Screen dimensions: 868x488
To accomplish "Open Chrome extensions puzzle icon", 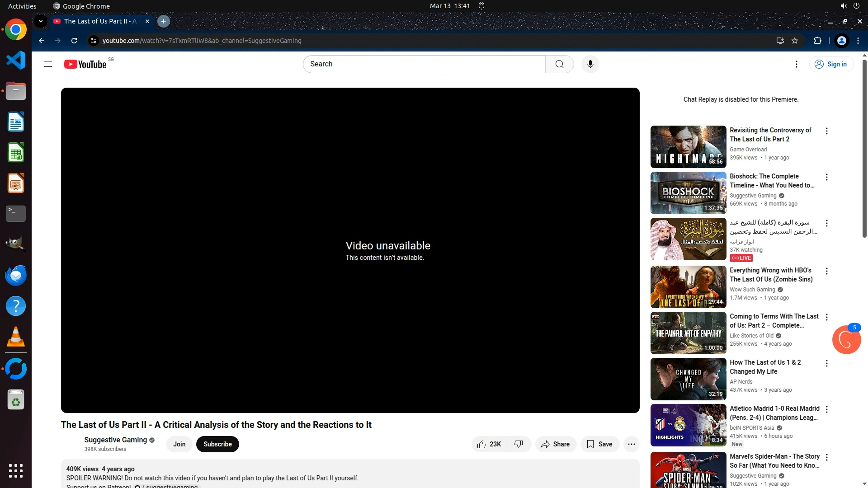I will (x=817, y=41).
